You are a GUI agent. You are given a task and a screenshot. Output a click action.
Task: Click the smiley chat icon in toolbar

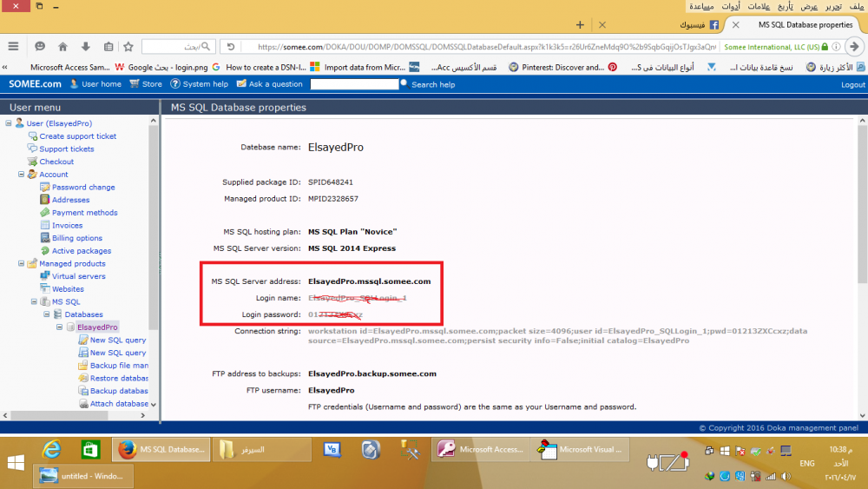(40, 47)
